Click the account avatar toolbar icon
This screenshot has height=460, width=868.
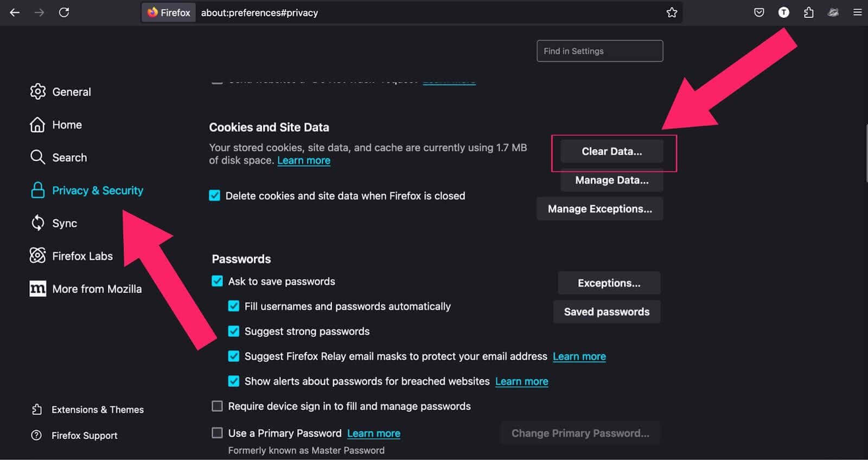784,12
